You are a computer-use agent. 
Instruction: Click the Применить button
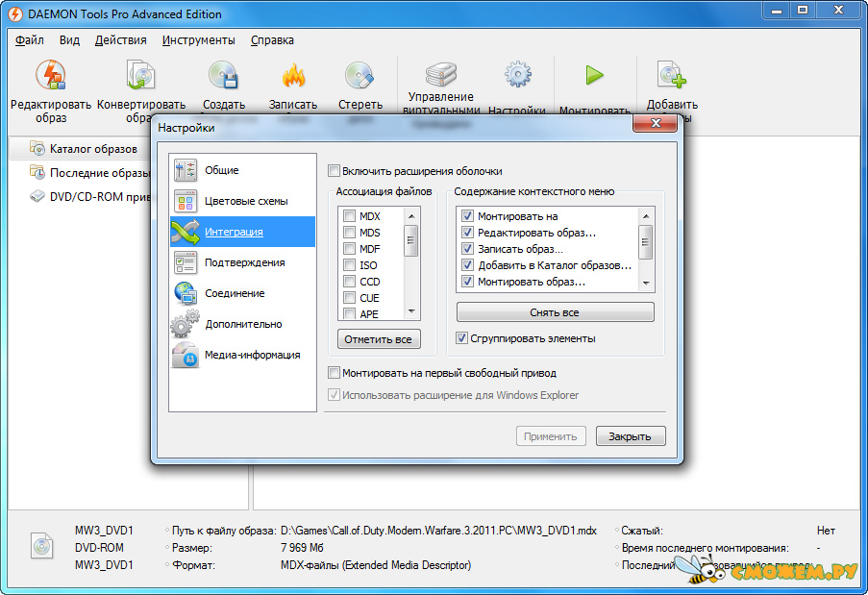pyautogui.click(x=551, y=435)
